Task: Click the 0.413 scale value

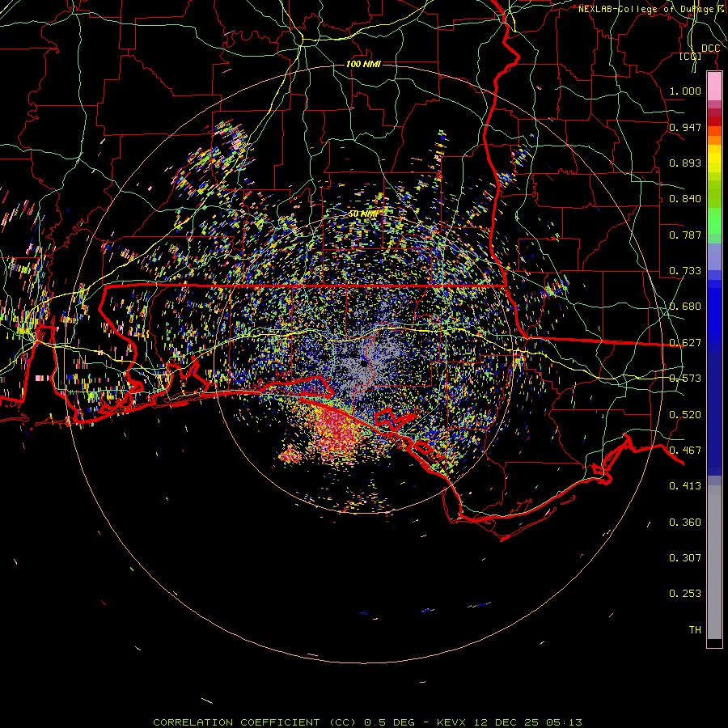Action: (x=685, y=486)
